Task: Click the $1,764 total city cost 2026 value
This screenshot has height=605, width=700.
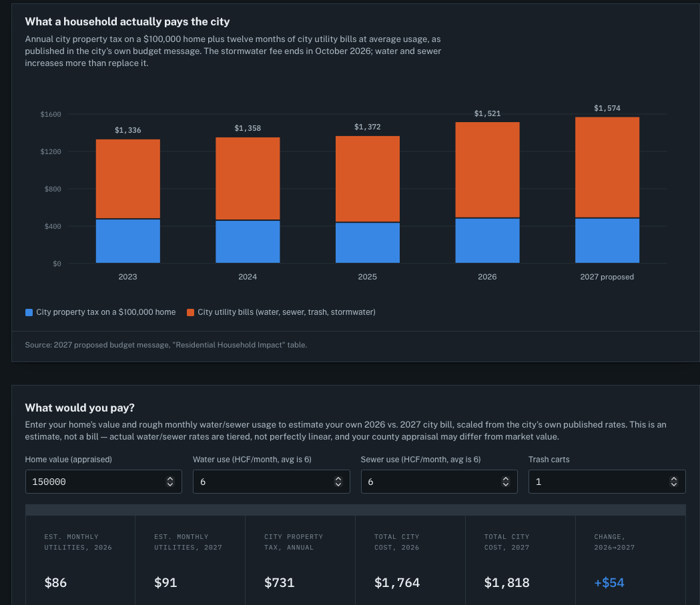Action: tap(397, 583)
